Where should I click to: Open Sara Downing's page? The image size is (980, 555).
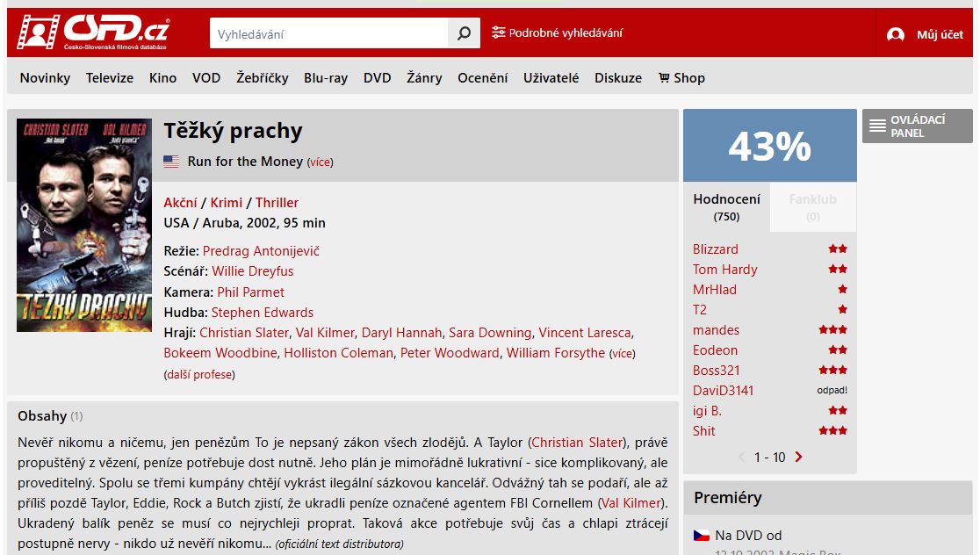490,333
